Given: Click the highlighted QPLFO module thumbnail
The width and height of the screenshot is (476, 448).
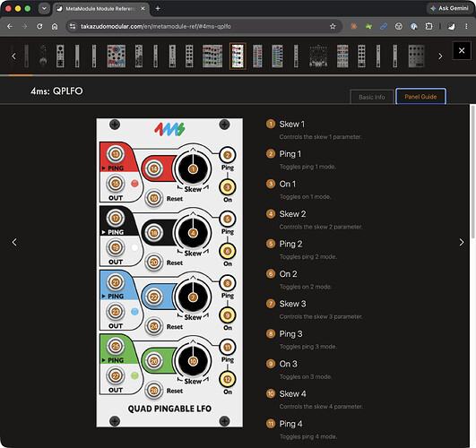Looking at the screenshot, I should point(238,56).
